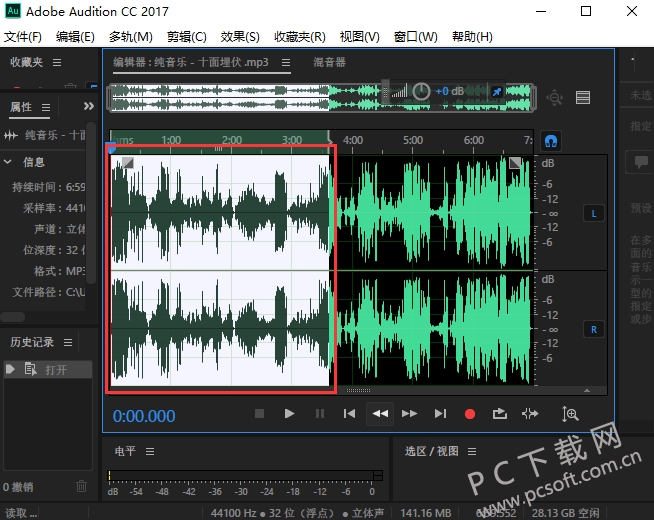
Task: Click the Play button in transport controls
Action: point(289,413)
